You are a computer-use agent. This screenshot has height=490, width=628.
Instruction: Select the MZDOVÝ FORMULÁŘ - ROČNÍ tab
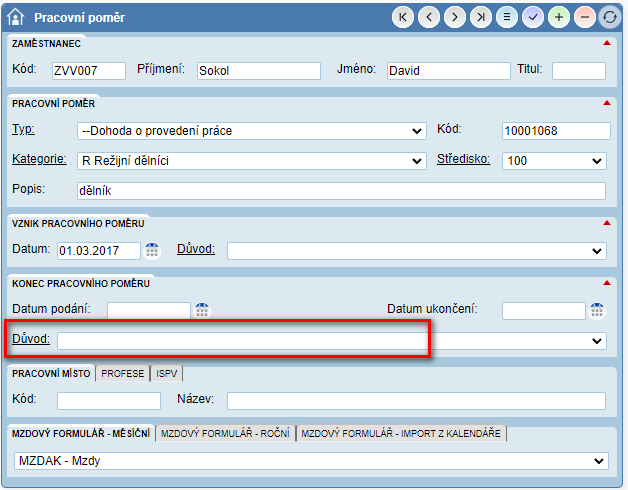pos(225,433)
